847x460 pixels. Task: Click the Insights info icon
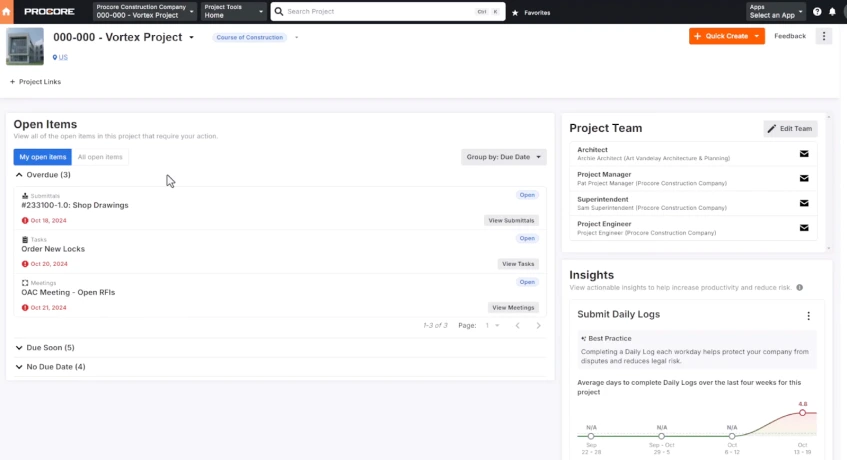(x=799, y=288)
